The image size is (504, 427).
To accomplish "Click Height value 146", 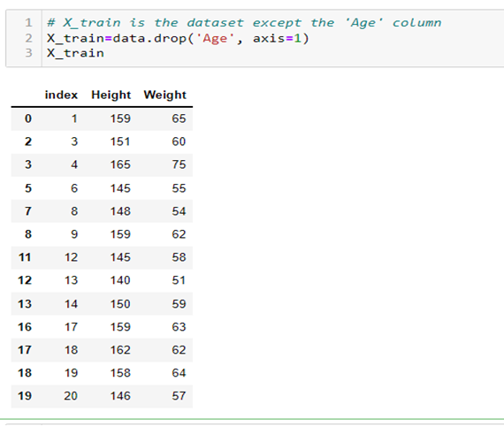I will coord(120,396).
